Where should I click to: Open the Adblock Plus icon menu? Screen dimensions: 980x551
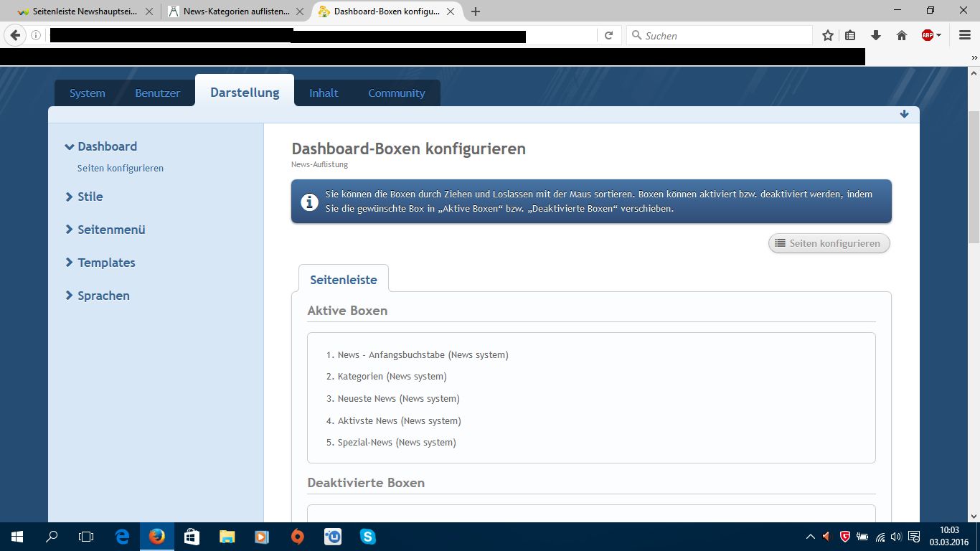(928, 35)
